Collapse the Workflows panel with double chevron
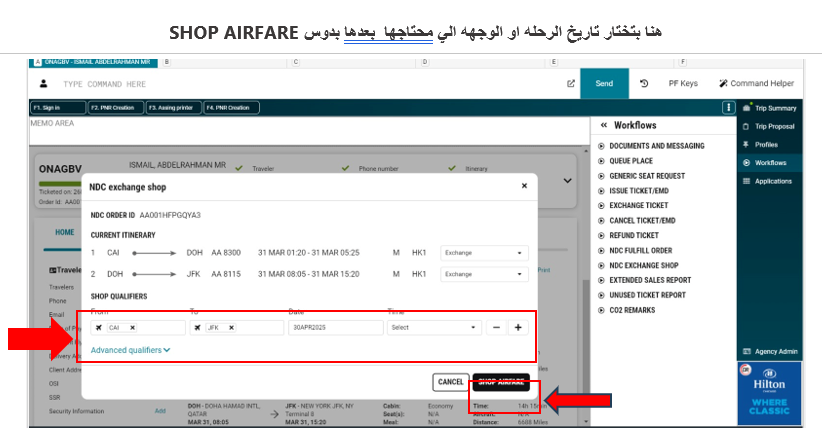This screenshot has height=443, width=822. [x=603, y=125]
